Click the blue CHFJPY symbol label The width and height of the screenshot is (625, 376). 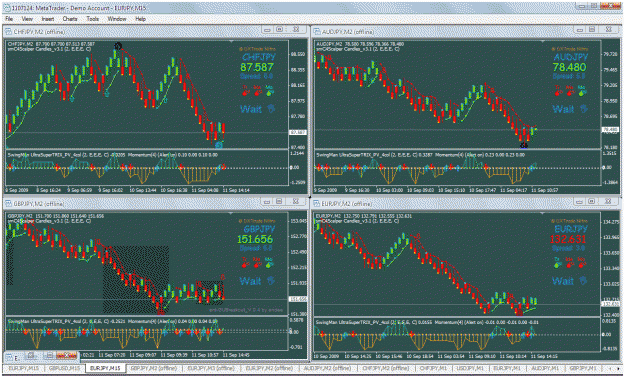click(259, 57)
